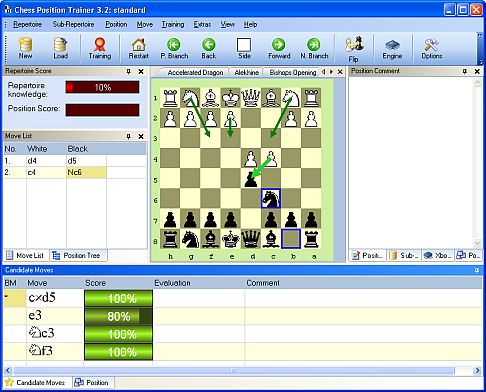
Task: Pin the Repertoire Score panel
Action: [129, 71]
